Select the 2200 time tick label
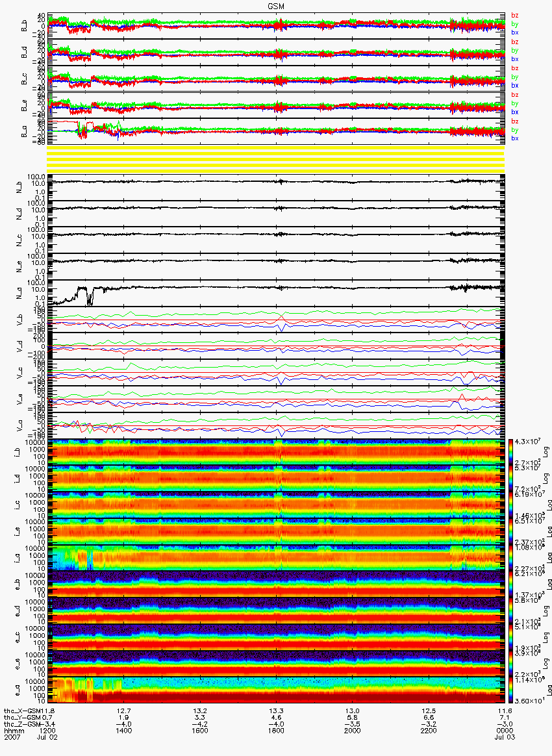This screenshot has width=552, height=756. [x=429, y=731]
